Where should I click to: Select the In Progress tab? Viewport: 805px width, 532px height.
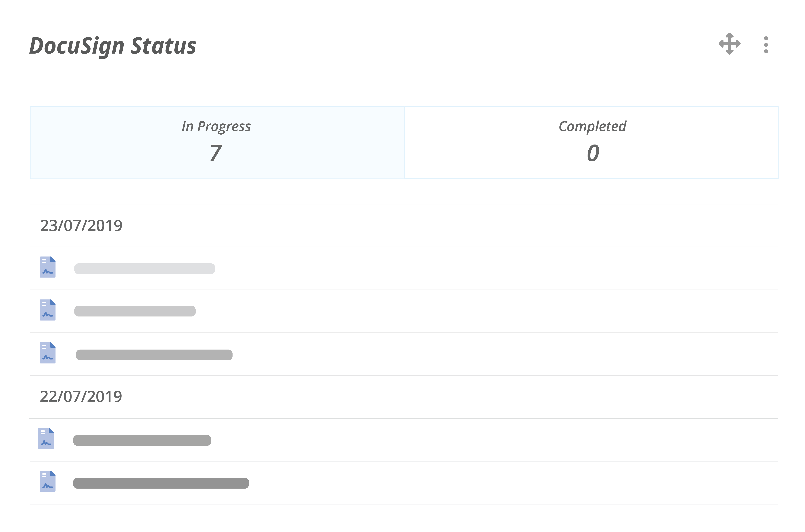[x=217, y=143]
